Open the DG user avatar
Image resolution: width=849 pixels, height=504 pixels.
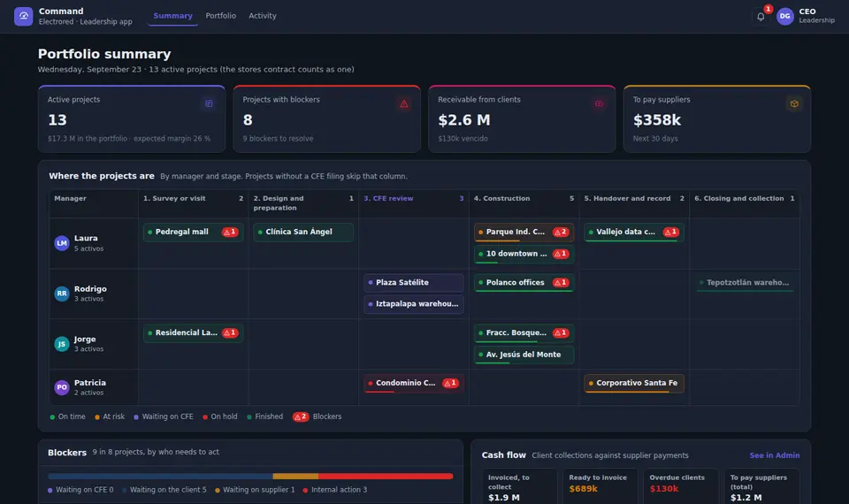click(x=785, y=16)
